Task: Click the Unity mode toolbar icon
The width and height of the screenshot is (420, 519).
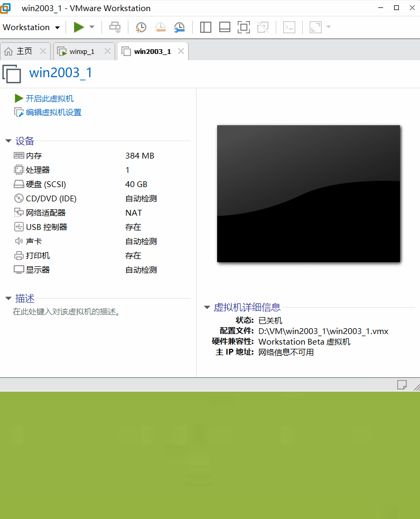Action: [263, 27]
